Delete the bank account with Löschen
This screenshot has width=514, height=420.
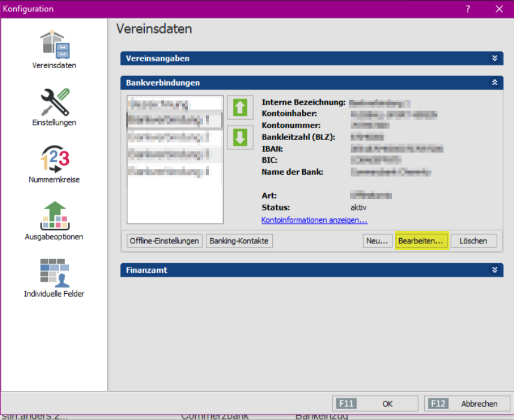click(473, 241)
